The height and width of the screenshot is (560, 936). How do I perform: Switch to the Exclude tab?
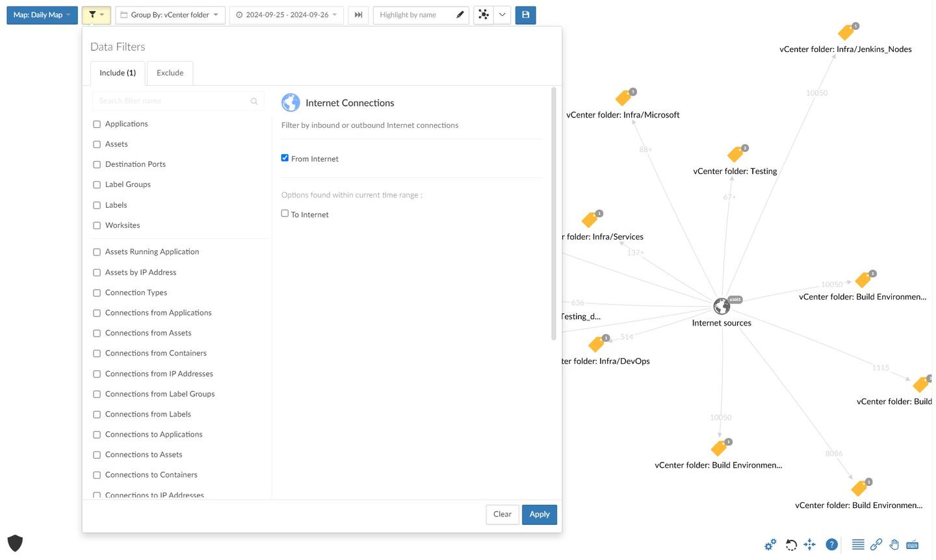[x=170, y=73]
